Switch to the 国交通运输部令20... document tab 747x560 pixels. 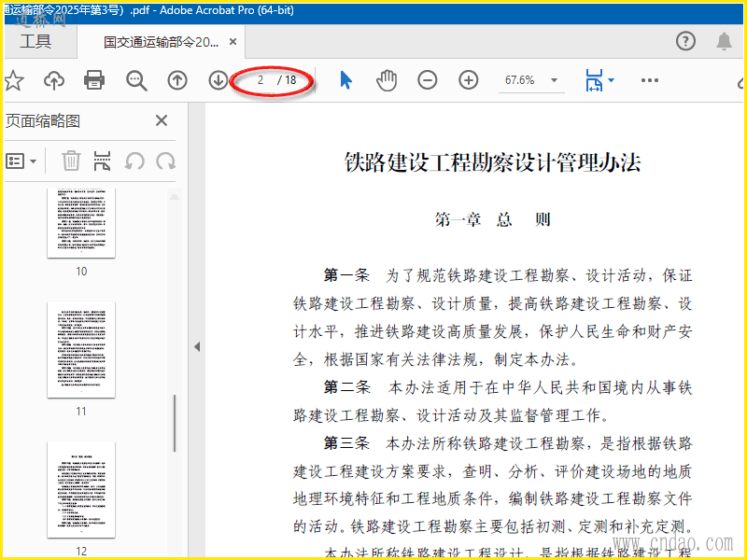point(161,42)
